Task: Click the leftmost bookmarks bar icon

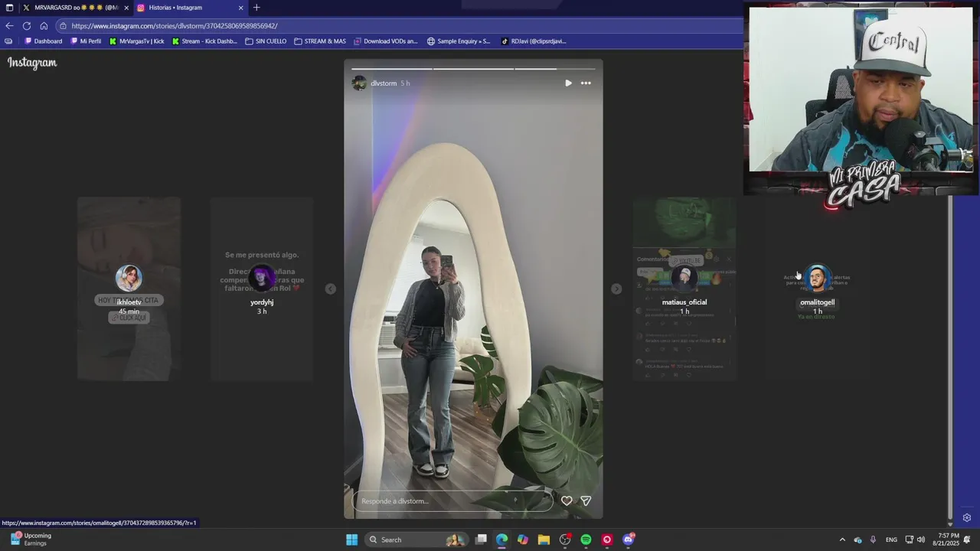Action: [8, 41]
